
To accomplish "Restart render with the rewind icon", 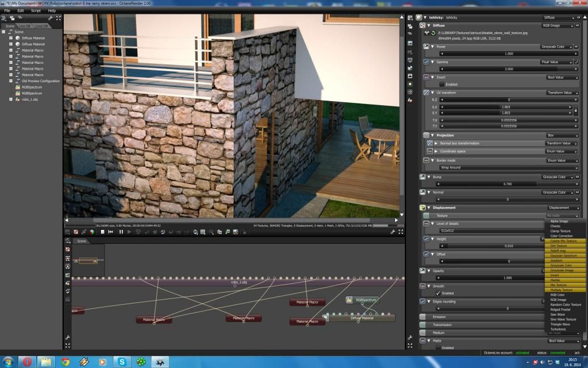I will pyautogui.click(x=111, y=232).
